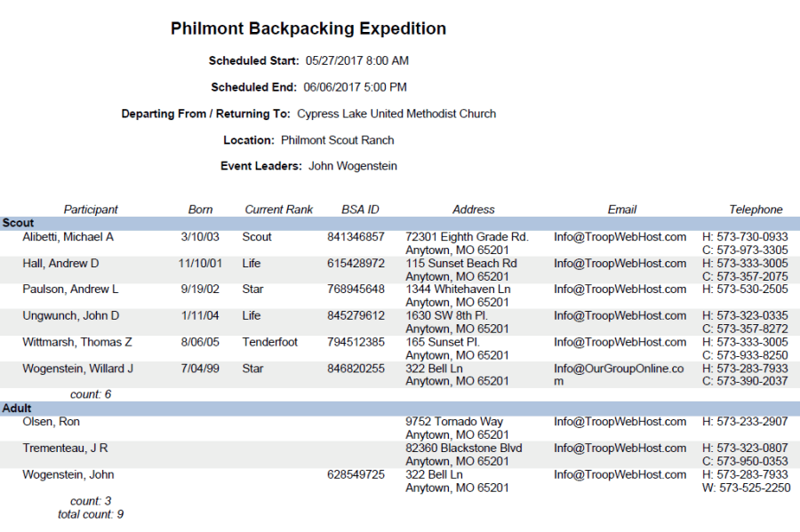The height and width of the screenshot is (532, 800).
Task: Click Tenderfoot rank for Wittmarsh
Action: 270,343
